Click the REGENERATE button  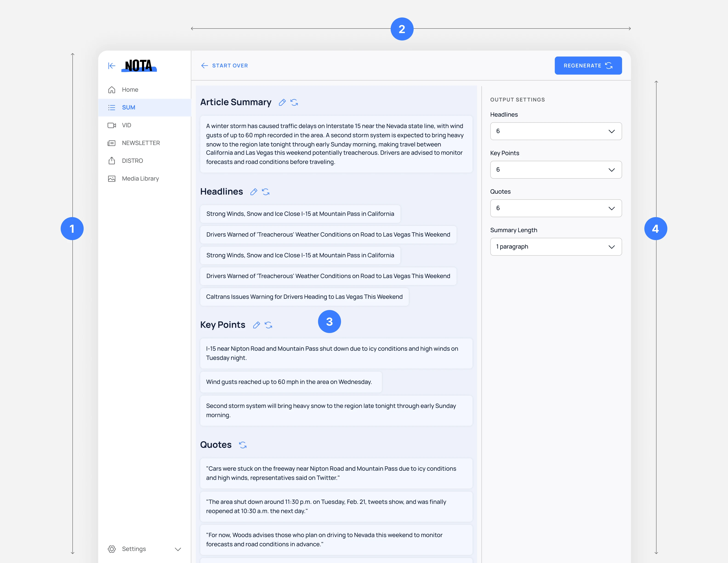coord(588,66)
